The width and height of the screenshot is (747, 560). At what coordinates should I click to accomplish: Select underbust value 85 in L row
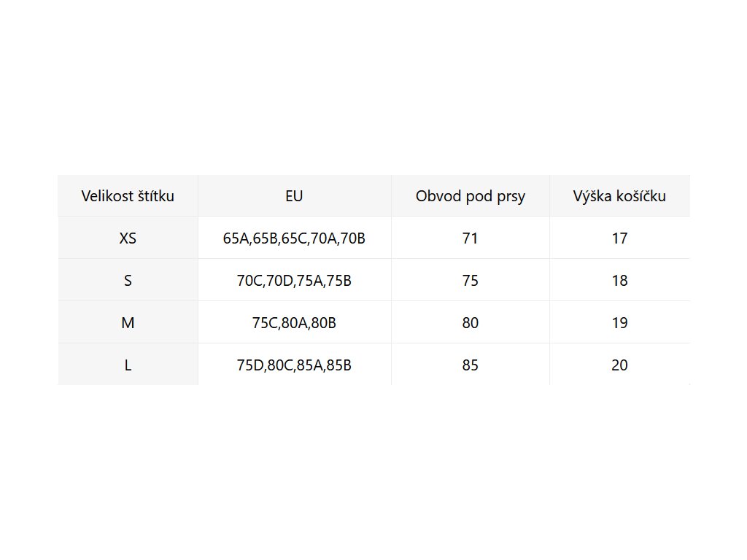pyautogui.click(x=471, y=365)
